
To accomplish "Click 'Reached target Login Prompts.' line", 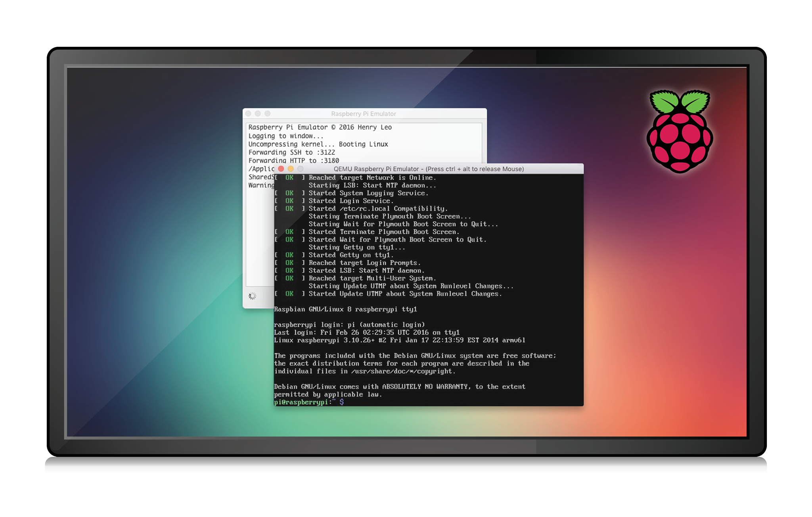I will 364,263.
